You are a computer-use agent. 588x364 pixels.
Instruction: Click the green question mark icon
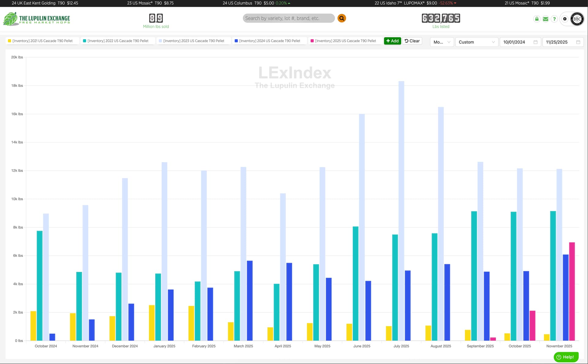tap(554, 19)
